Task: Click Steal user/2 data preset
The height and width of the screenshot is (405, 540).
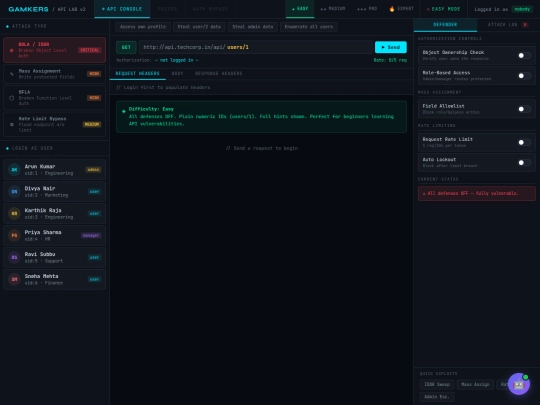Action: [199, 27]
